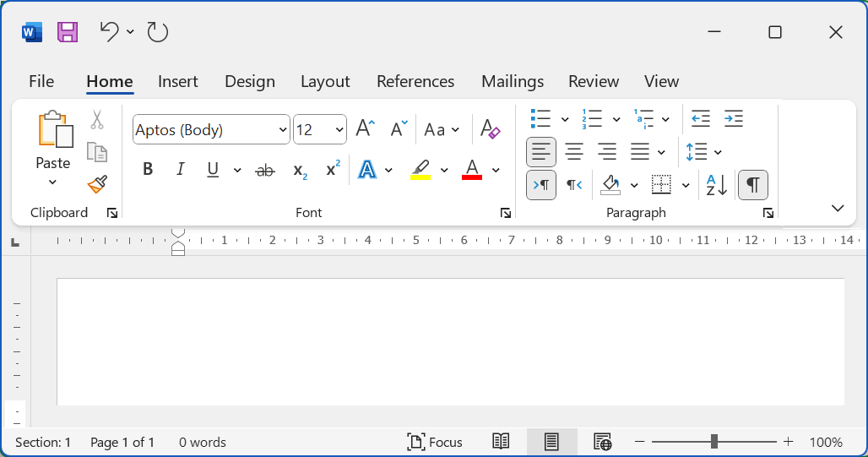Image resolution: width=868 pixels, height=457 pixels.
Task: Open the References tab
Action: click(415, 81)
